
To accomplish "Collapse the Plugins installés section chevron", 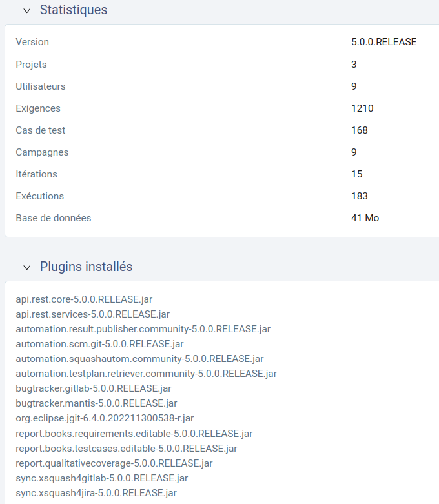I will (x=26, y=267).
